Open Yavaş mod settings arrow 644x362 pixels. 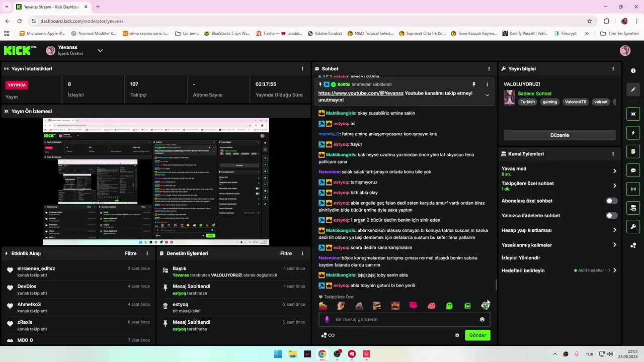coord(614,171)
